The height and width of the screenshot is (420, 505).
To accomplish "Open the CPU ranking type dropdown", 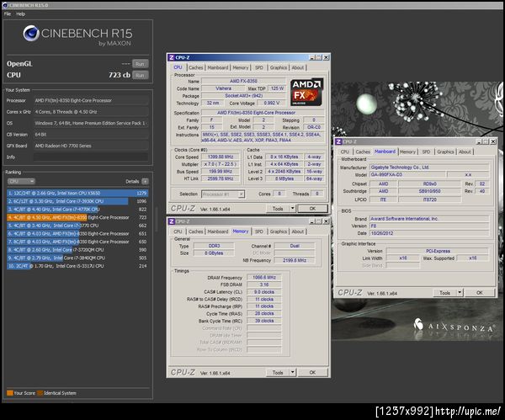I will [21, 181].
